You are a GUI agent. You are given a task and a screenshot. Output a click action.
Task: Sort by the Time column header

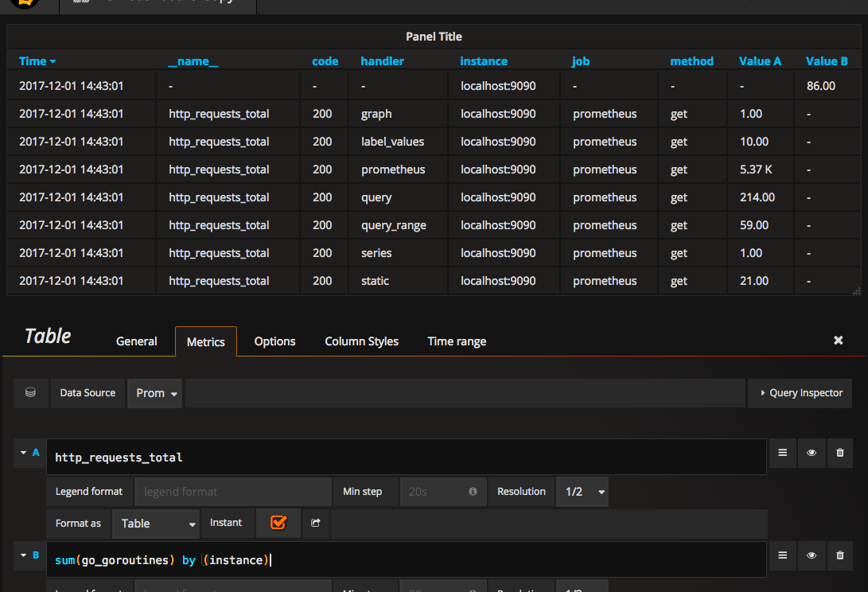point(37,61)
